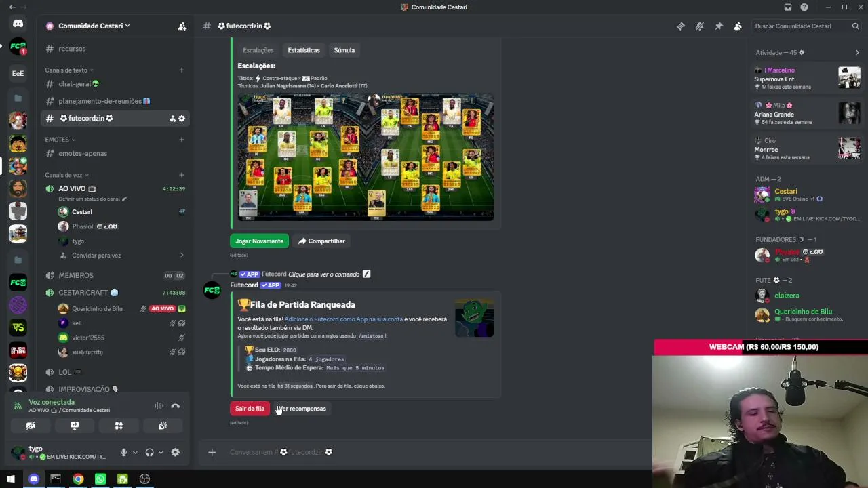This screenshot has width=868, height=488.
Task: Create a channel in Canais de texto
Action: point(181,70)
